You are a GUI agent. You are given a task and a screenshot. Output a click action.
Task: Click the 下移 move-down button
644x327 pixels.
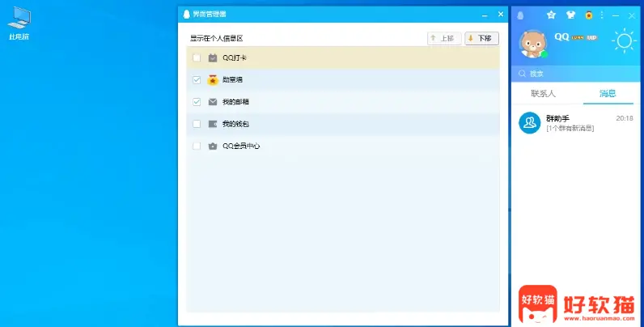481,39
